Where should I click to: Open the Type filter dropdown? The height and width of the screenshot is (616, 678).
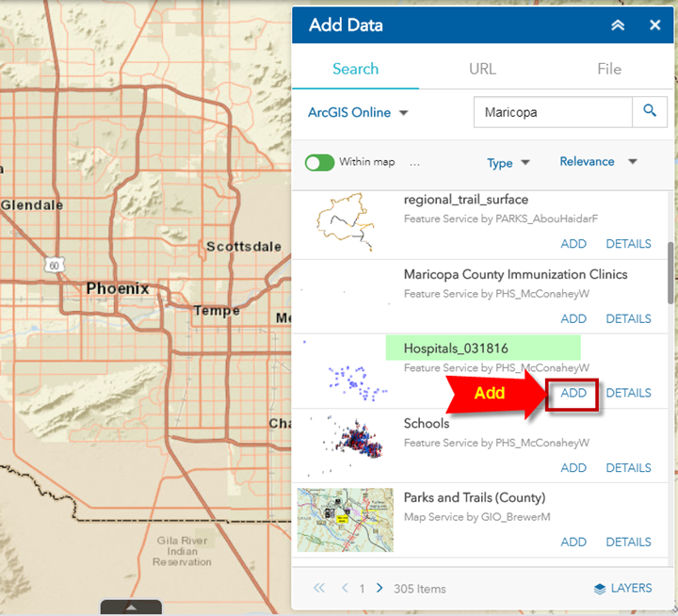click(x=508, y=163)
